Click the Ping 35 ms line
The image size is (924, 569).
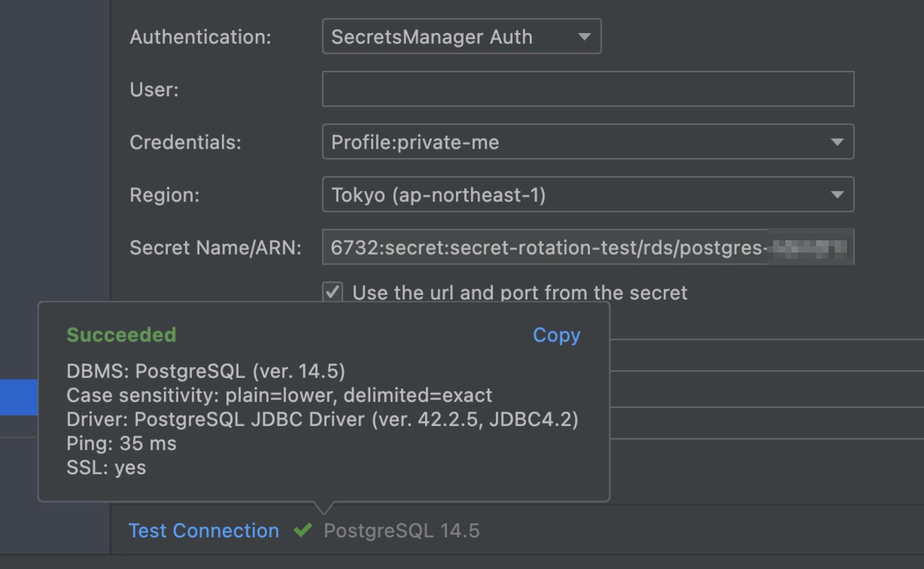pyautogui.click(x=121, y=443)
